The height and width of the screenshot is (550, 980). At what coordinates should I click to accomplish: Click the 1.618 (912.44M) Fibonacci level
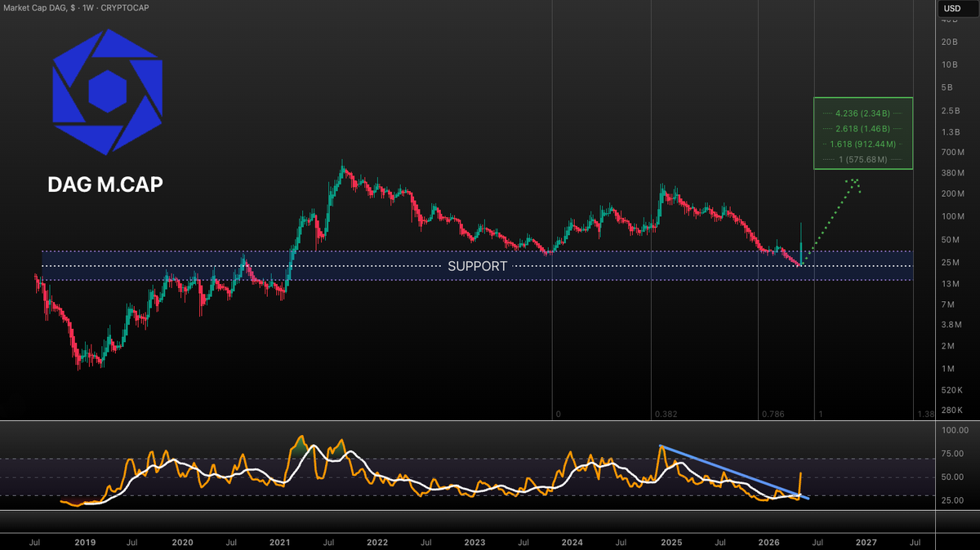863,144
